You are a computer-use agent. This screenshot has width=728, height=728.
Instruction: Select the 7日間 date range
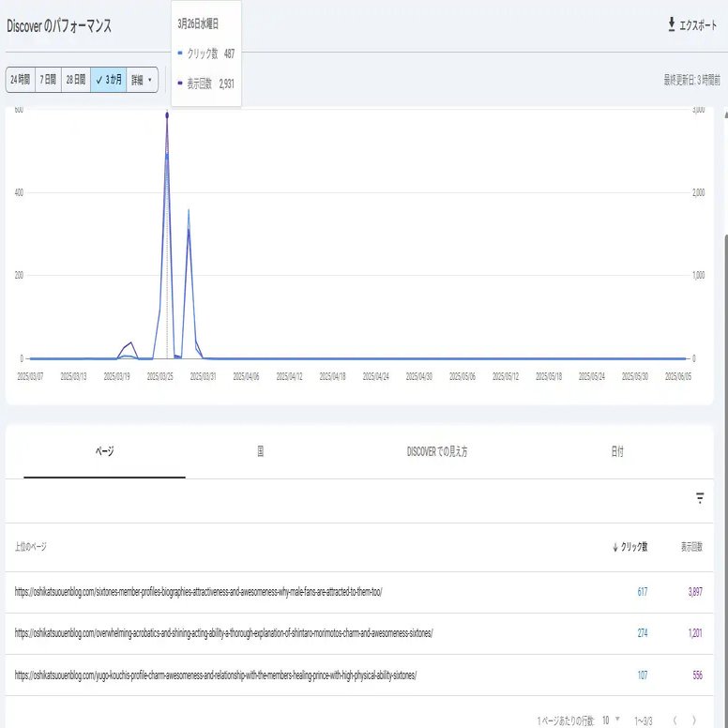[x=48, y=80]
